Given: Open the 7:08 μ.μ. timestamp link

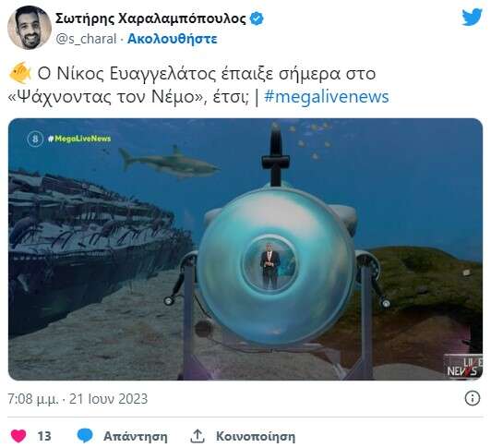Looking at the screenshot, I should point(78,399).
